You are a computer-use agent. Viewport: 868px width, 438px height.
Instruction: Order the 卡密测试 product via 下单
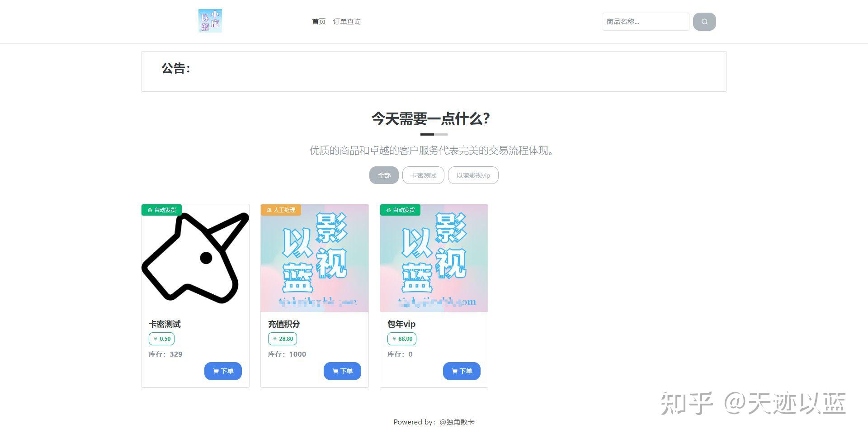pos(223,371)
